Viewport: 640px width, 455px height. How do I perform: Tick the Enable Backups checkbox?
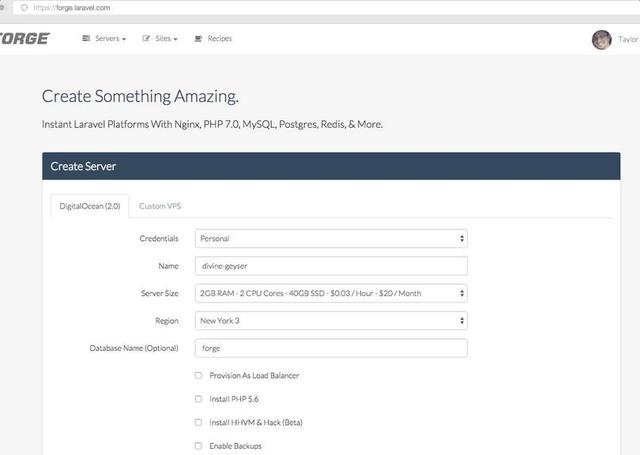coord(198,446)
